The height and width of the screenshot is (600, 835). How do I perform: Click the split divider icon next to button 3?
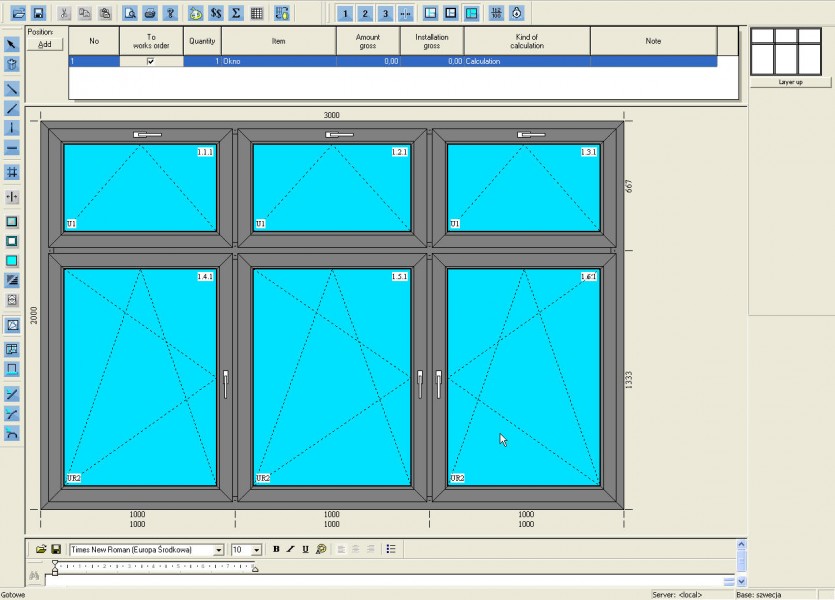tap(405, 13)
